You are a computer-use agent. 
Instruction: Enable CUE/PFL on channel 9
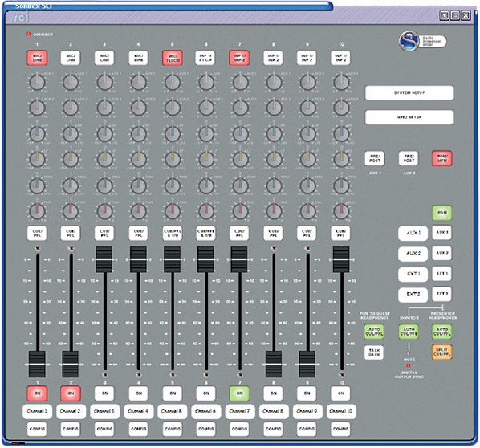click(x=307, y=234)
